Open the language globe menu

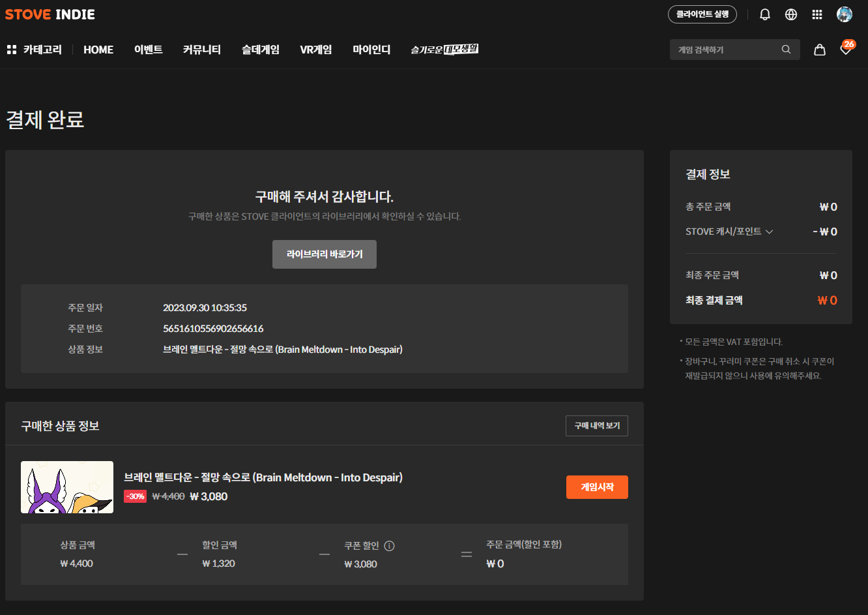[x=791, y=14]
